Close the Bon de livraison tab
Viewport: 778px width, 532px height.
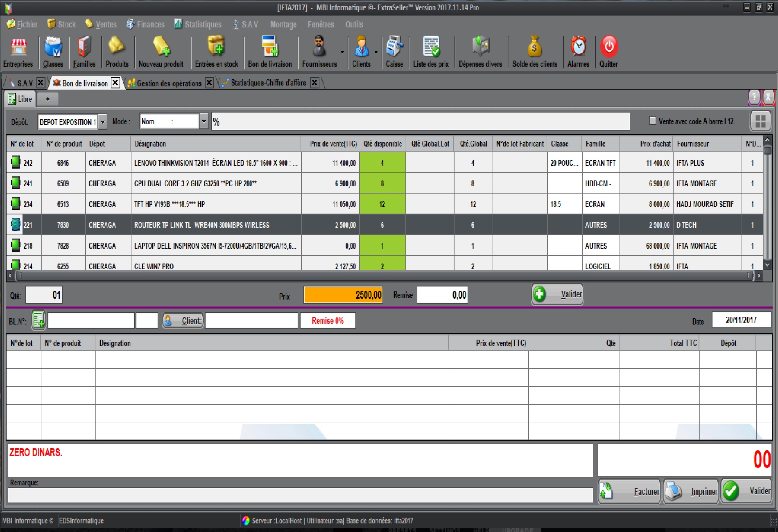click(x=115, y=83)
